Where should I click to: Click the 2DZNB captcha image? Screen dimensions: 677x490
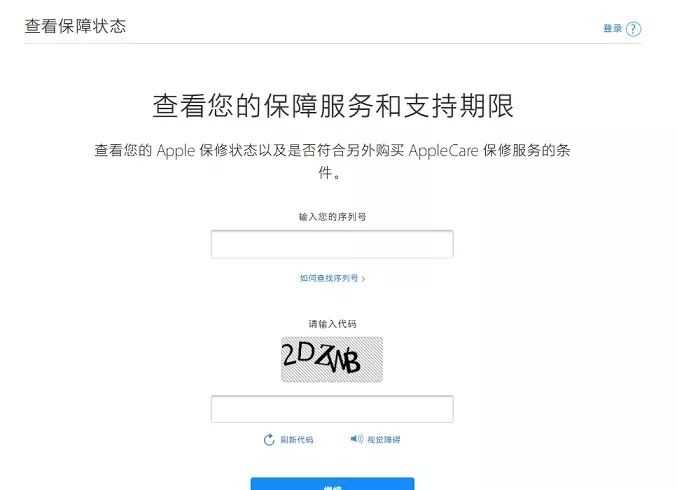332,359
